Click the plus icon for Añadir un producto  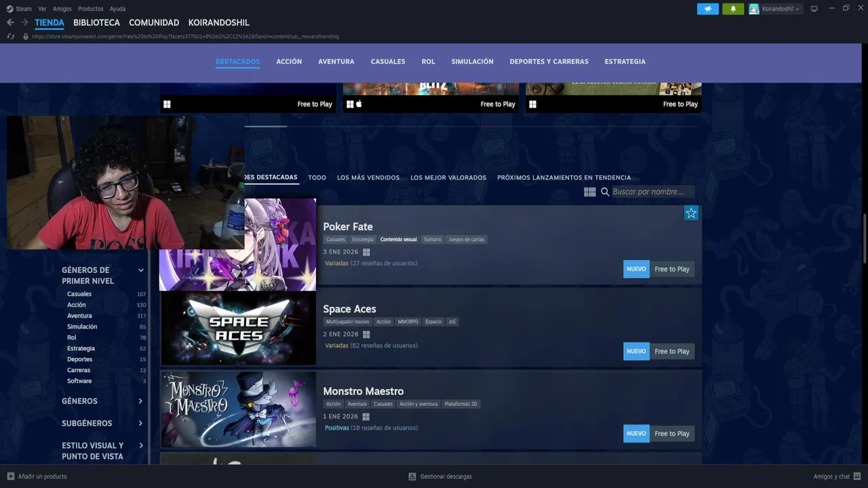click(x=11, y=476)
